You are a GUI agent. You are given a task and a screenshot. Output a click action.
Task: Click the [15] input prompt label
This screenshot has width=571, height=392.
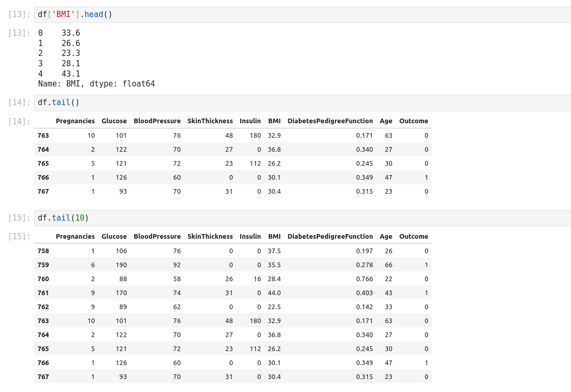coord(19,218)
